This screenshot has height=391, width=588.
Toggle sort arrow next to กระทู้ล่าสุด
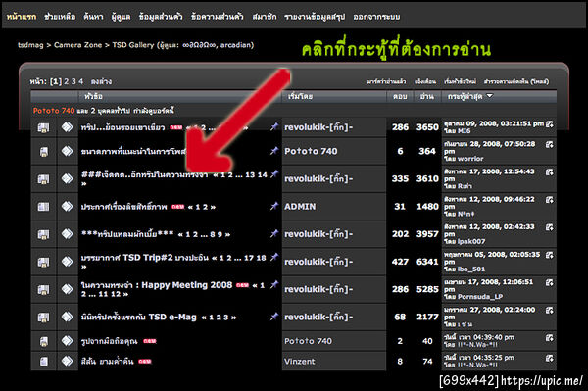click(x=489, y=96)
